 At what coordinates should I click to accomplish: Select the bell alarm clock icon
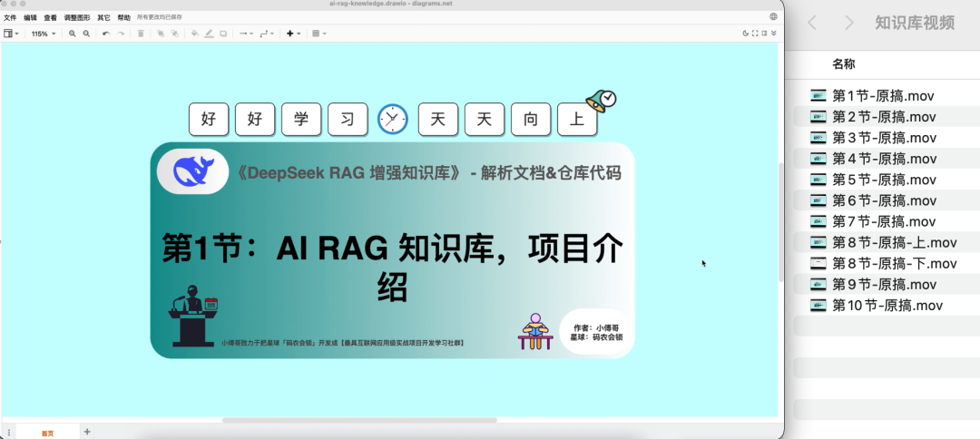click(602, 102)
